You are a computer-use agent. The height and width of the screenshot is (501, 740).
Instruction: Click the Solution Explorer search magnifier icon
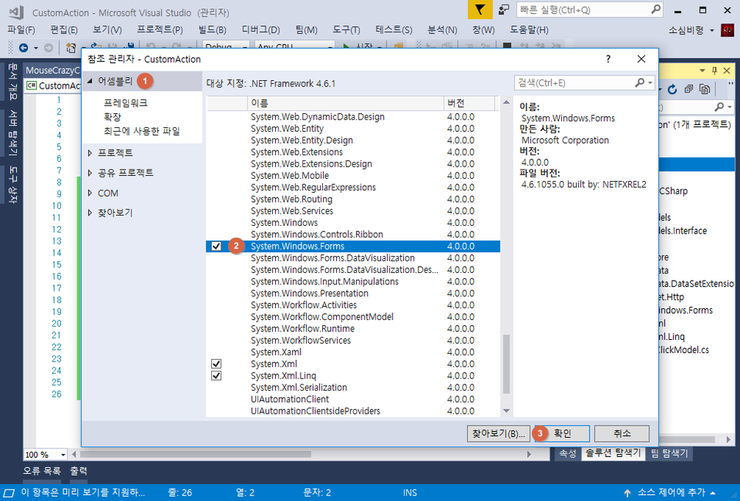coord(719,107)
